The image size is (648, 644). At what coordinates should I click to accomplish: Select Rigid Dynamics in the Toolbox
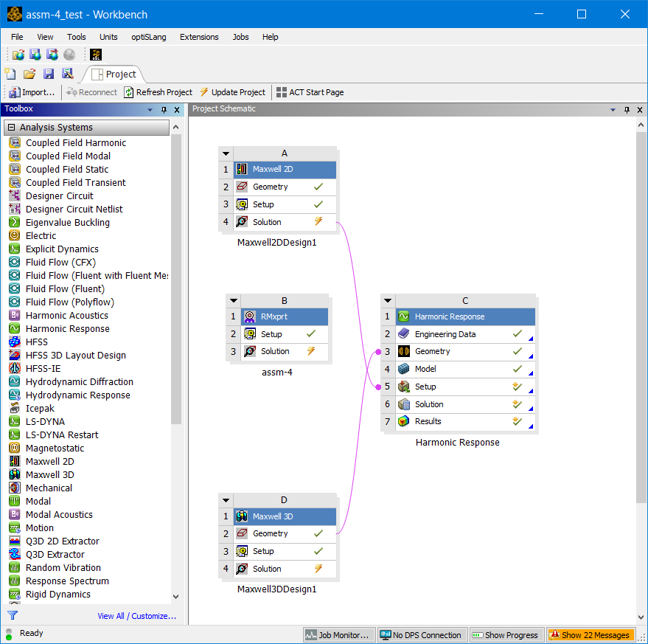tap(58, 594)
